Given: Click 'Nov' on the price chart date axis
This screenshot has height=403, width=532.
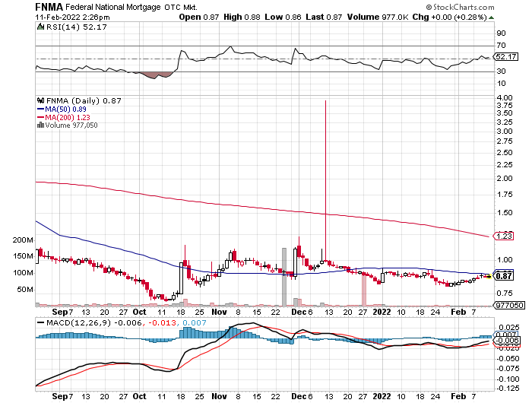Looking at the screenshot, I should click(x=219, y=312).
